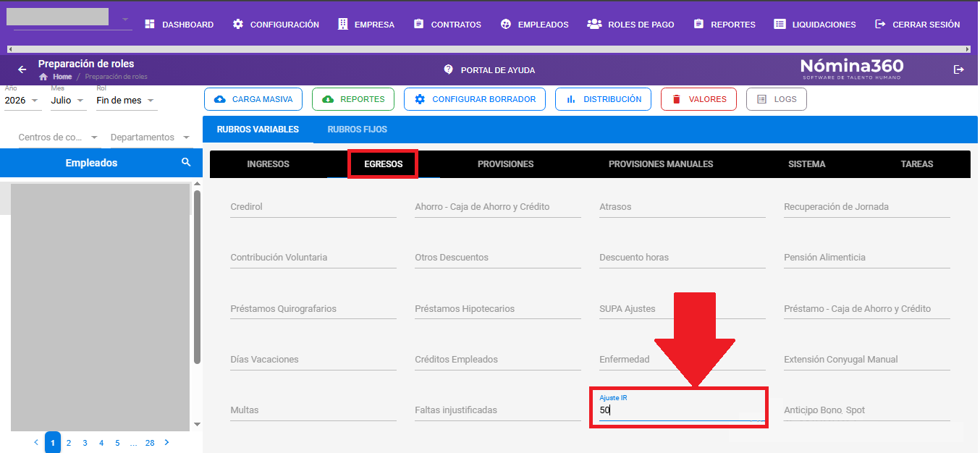Image resolution: width=980 pixels, height=453 pixels.
Task: Open the company selector dropdown arrow
Action: (125, 19)
